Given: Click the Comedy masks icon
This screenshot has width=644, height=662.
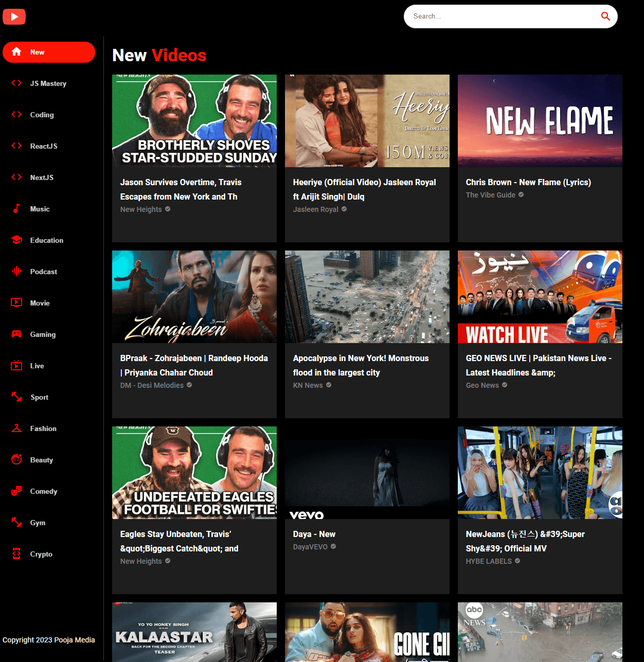Looking at the screenshot, I should click(x=16, y=491).
